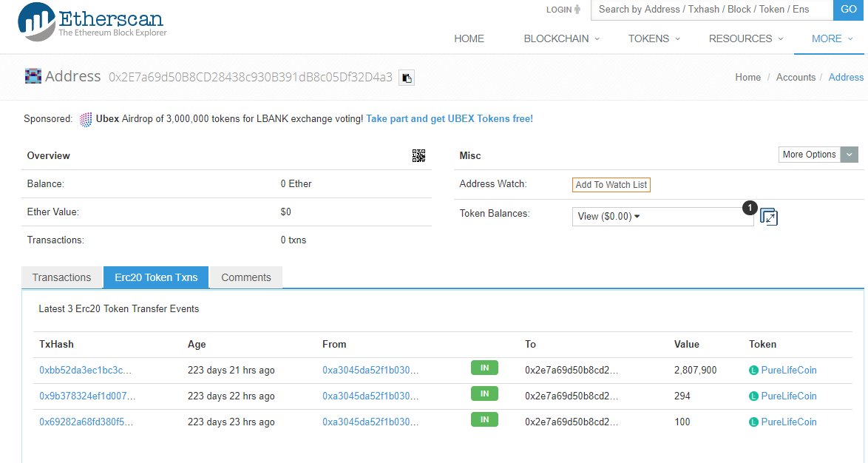Open token balances full view icon
This screenshot has width=868, height=463.
coord(768,217)
